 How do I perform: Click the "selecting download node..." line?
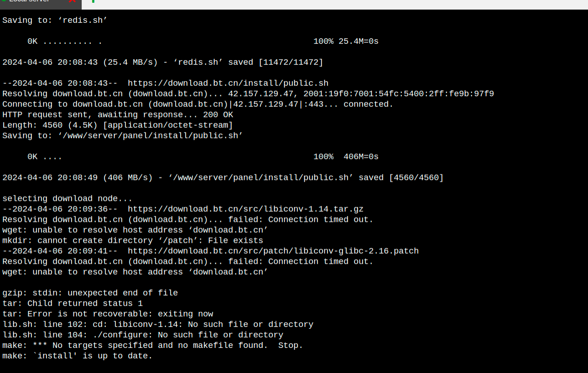pos(67,199)
